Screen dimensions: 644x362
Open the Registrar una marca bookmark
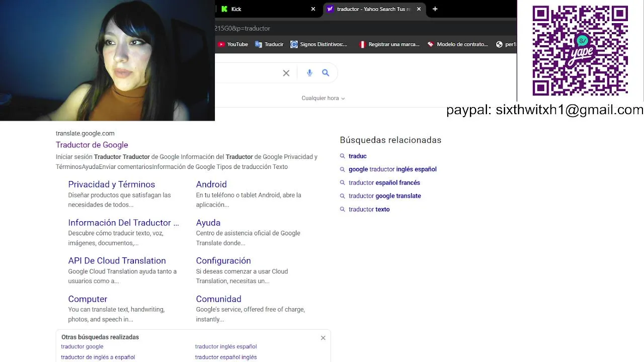[x=389, y=44]
